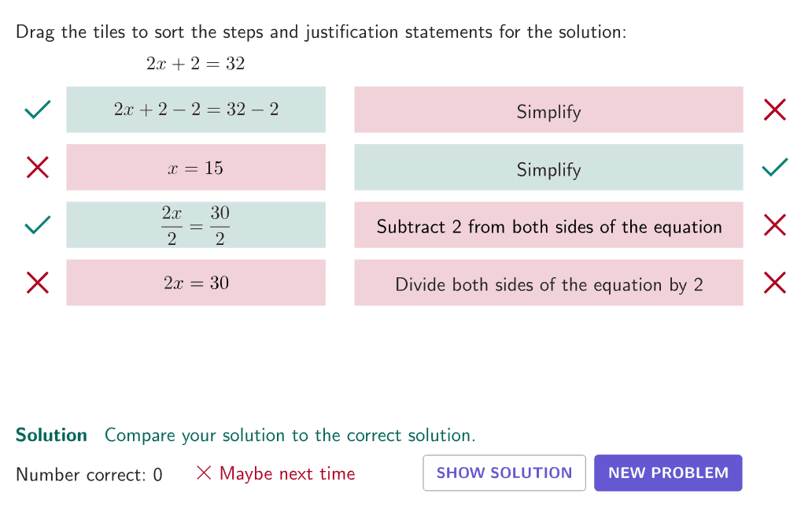Select the 2x+2−2=32−2 step tile
The image size is (812, 508).
coord(196,109)
